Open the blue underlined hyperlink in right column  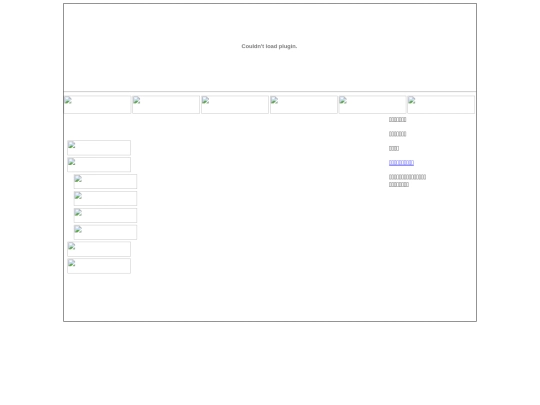(x=401, y=163)
